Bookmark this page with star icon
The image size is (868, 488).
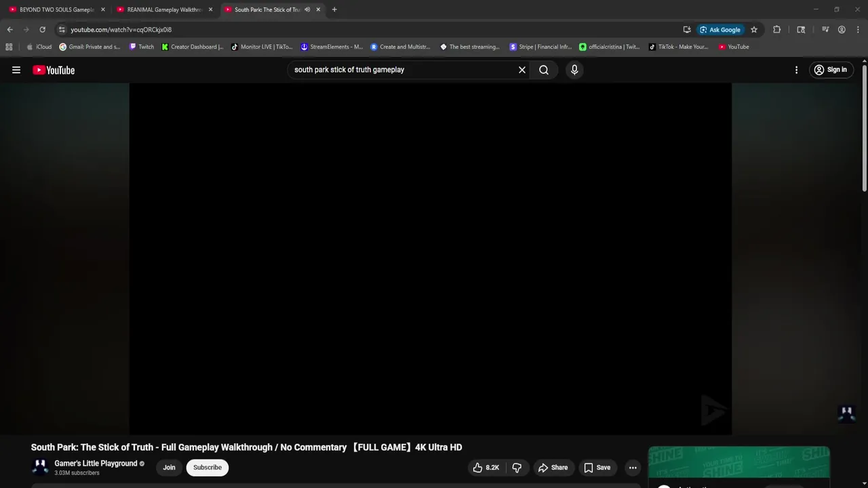(754, 30)
